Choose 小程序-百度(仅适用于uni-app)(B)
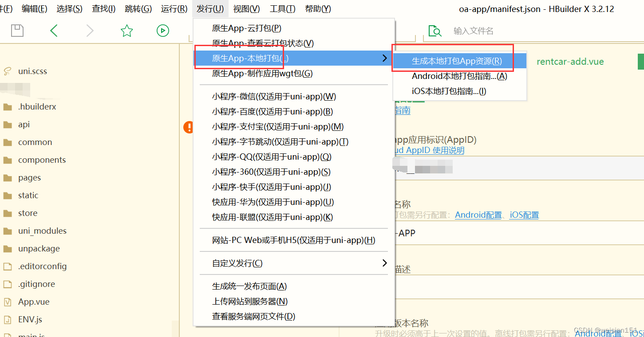The width and height of the screenshot is (644, 337). (x=294, y=112)
